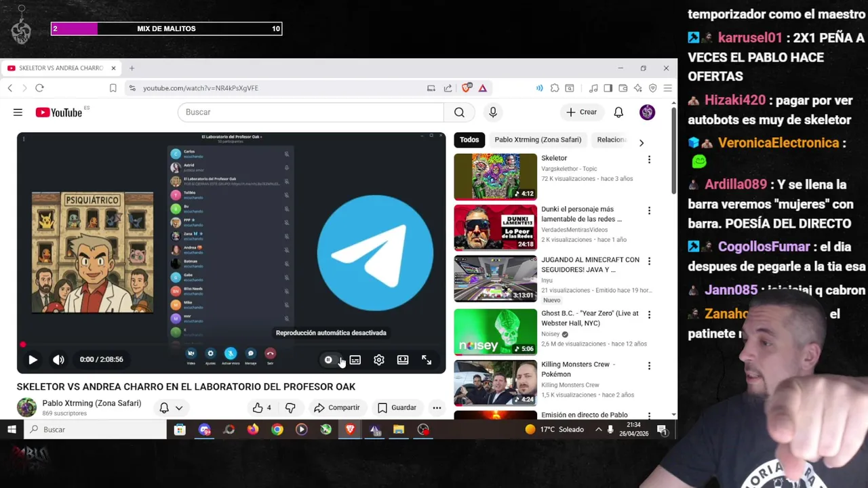The height and width of the screenshot is (488, 868).
Task: Click the YouTube search magnifier button
Action: point(459,113)
